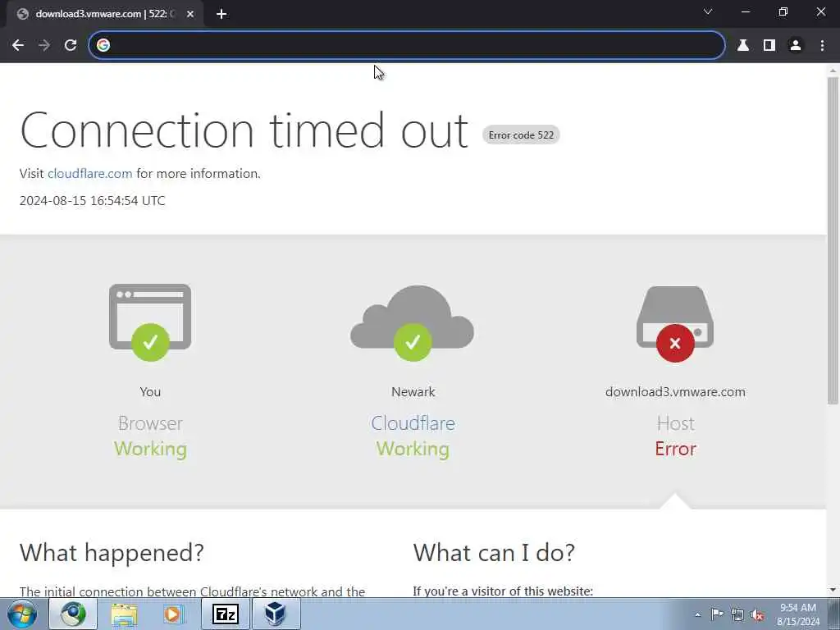
Task: Click the timestamp 2024-08-15 16:54:54 UTC
Action: tap(92, 200)
